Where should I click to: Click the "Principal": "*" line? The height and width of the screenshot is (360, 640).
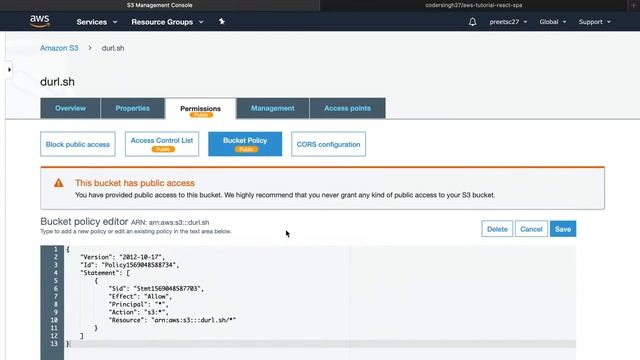pos(138,304)
